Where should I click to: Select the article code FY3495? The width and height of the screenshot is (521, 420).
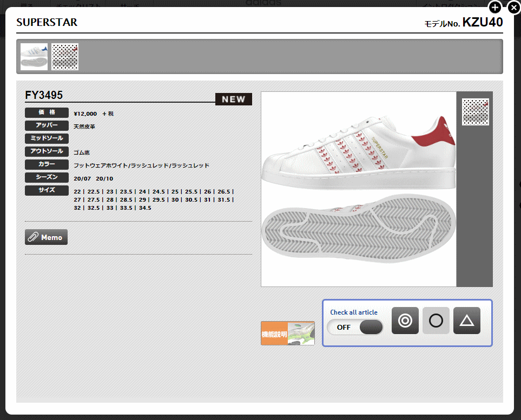44,95
